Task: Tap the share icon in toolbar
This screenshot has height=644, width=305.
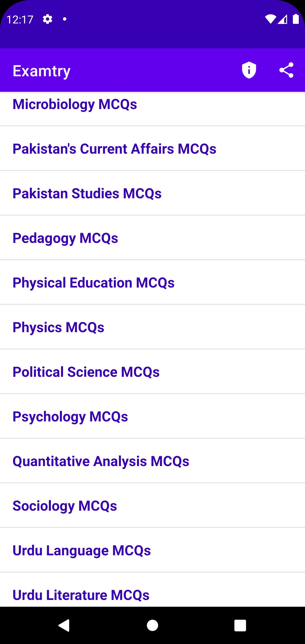Action: click(286, 70)
